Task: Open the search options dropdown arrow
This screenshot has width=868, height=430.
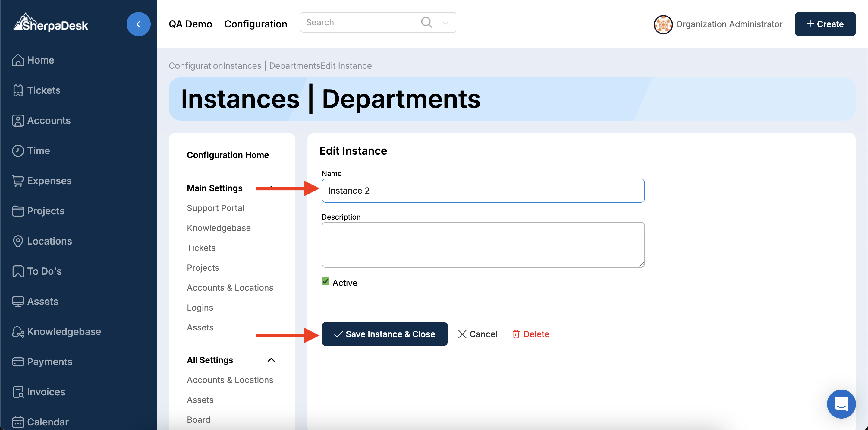Action: [x=445, y=23]
